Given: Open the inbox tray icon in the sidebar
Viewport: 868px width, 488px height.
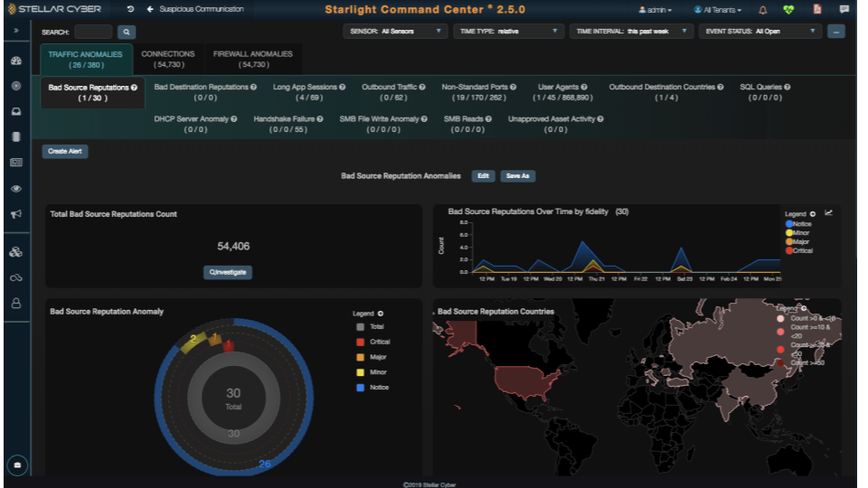Looking at the screenshot, I should coord(16,111).
